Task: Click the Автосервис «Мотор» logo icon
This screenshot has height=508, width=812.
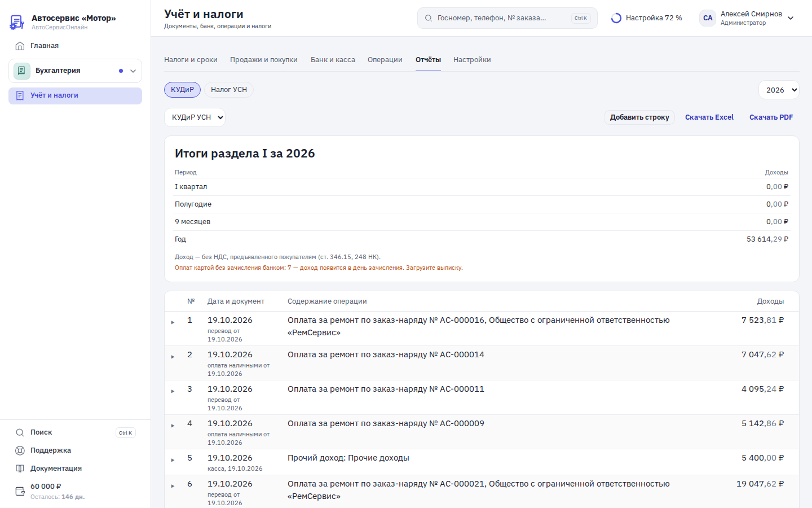Action: pyautogui.click(x=17, y=22)
